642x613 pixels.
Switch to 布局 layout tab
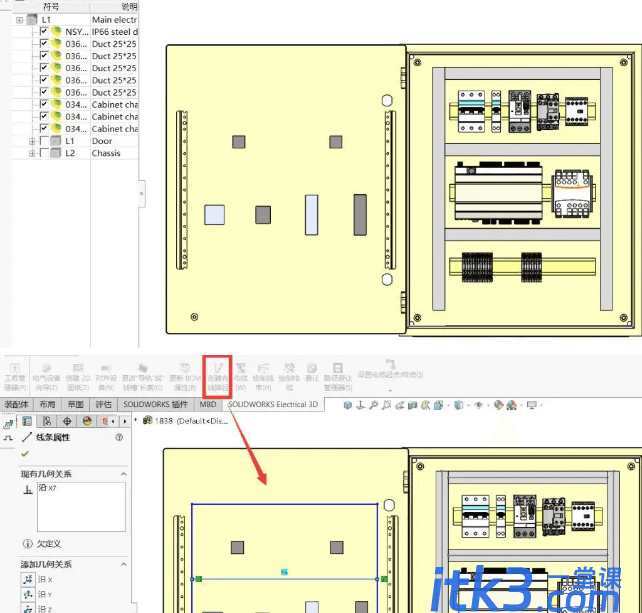47,405
